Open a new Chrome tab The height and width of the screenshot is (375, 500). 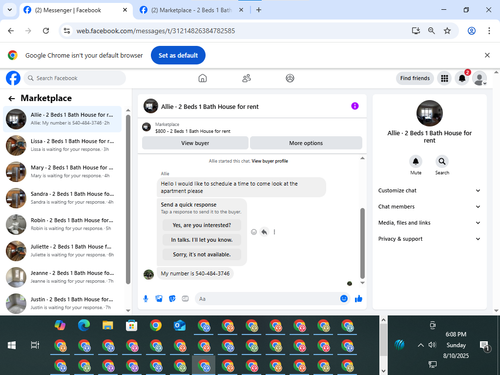point(259,10)
